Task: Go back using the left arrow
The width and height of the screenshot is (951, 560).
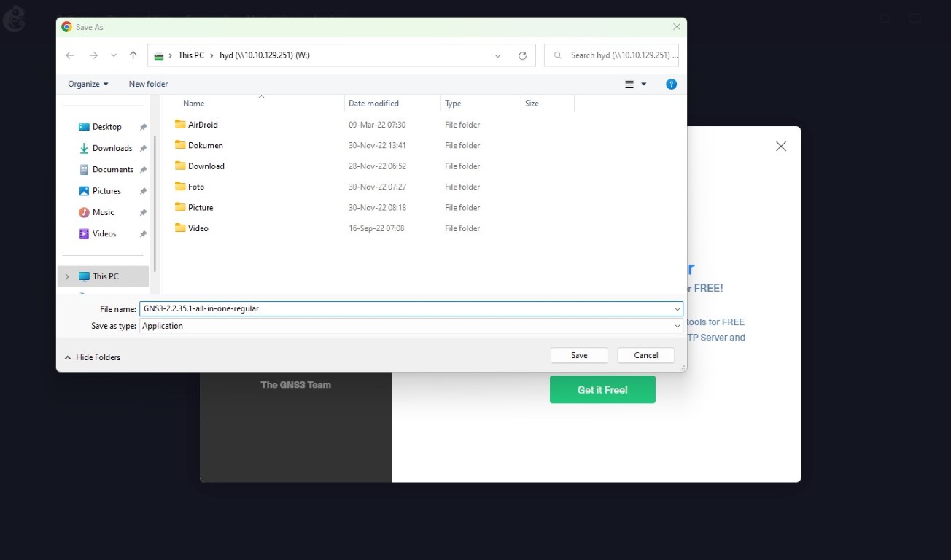Action: pyautogui.click(x=70, y=55)
